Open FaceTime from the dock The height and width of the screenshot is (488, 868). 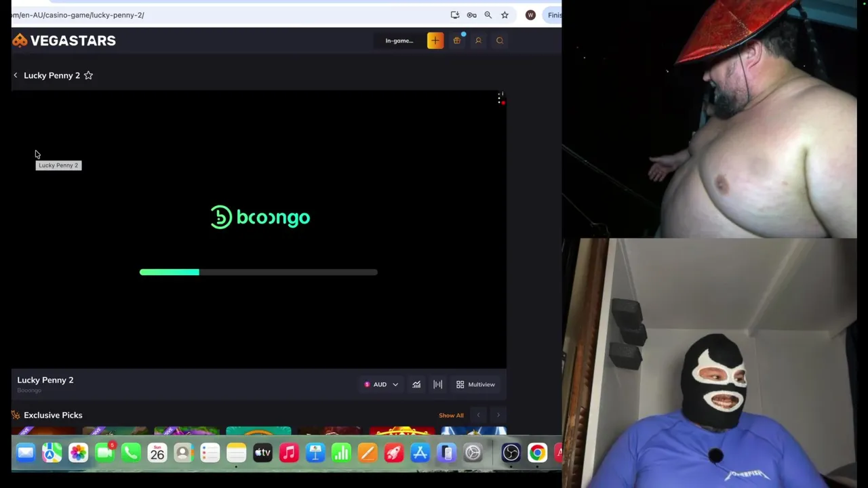click(104, 452)
